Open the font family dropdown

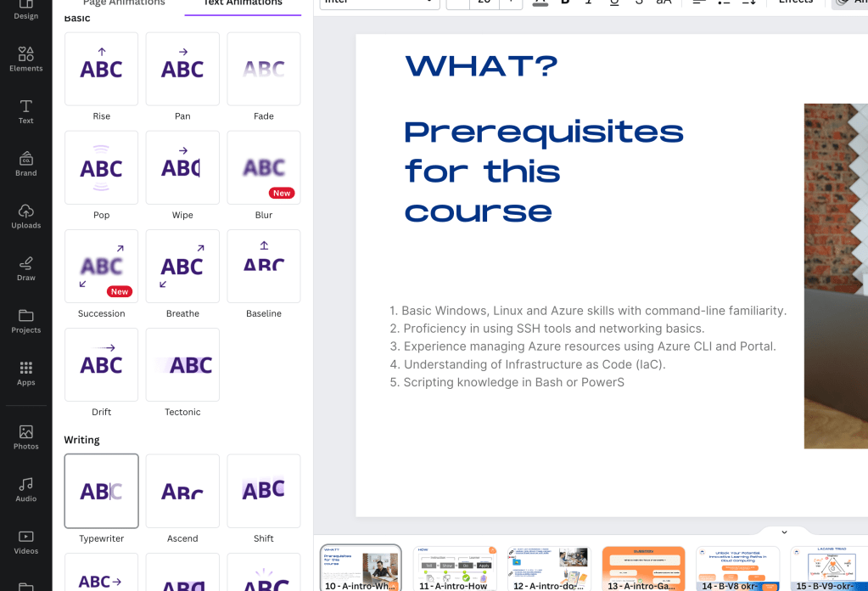point(380,3)
